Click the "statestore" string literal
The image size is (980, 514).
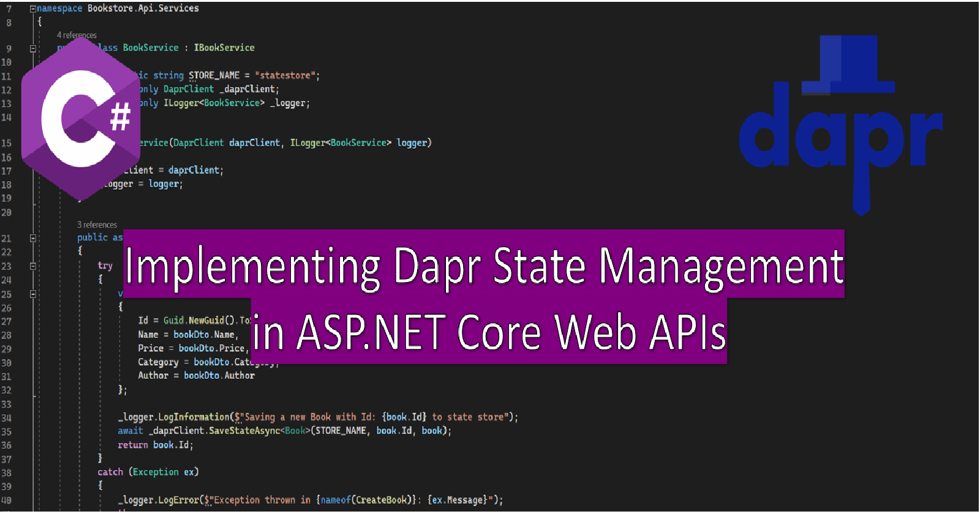tap(285, 75)
